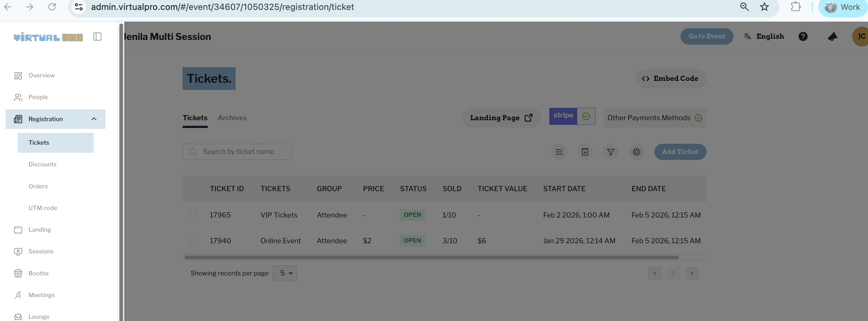Click ticket ID 17965
This screenshot has width=868, height=321.
coord(220,215)
